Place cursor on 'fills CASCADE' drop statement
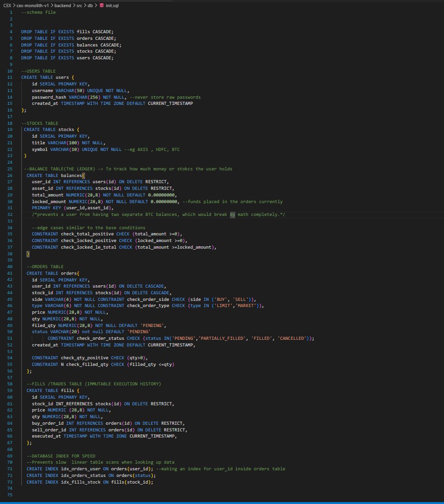This screenshot has height=504, width=444. tap(95, 32)
